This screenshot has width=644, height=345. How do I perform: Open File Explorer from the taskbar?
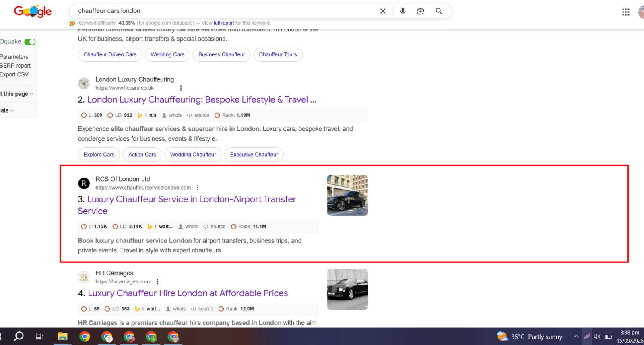click(62, 337)
